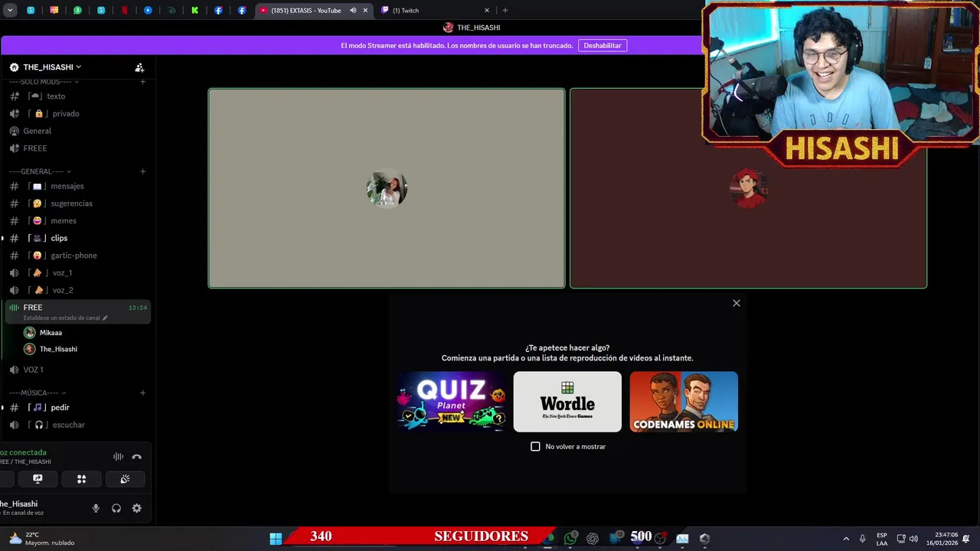The image size is (980, 551).
Task: Open the taskbar clock and calendar
Action: point(941,539)
